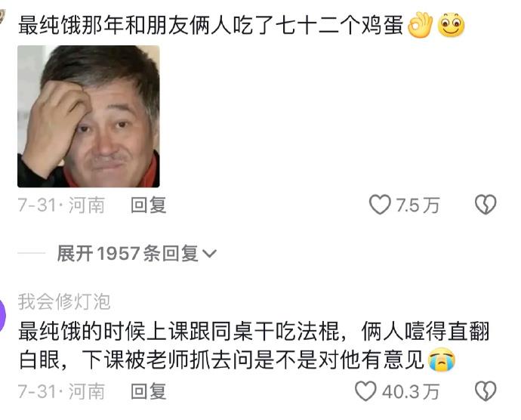Open the purple avatar of 我会修灯泡
Image resolution: width=521 pixels, height=420 pixels.
(x=3, y=315)
